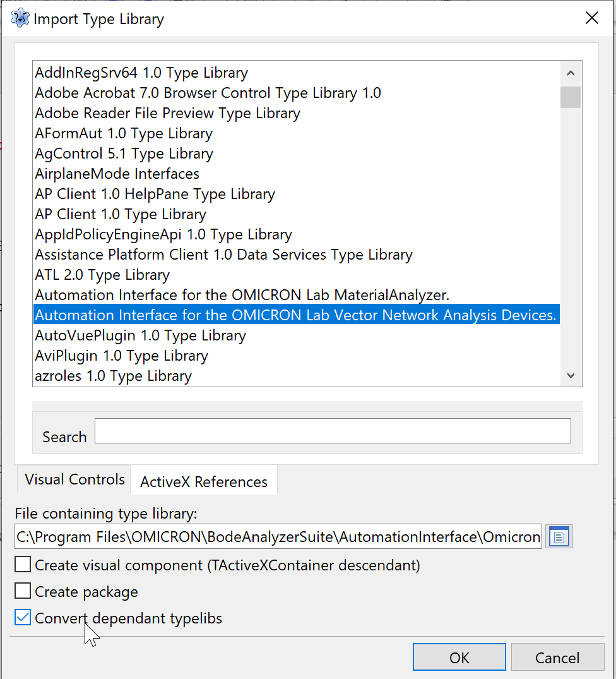Click the list scrollbar up arrow

click(x=571, y=73)
